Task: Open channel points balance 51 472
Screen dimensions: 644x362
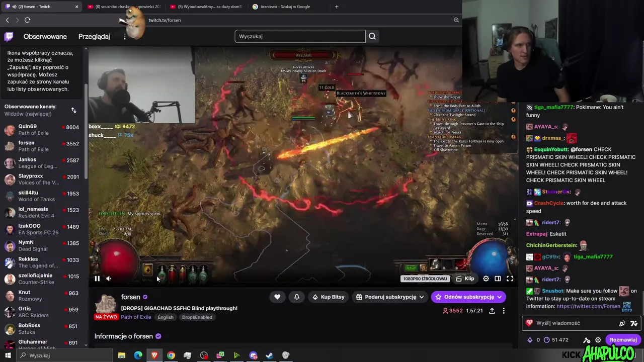Action: (x=556, y=340)
